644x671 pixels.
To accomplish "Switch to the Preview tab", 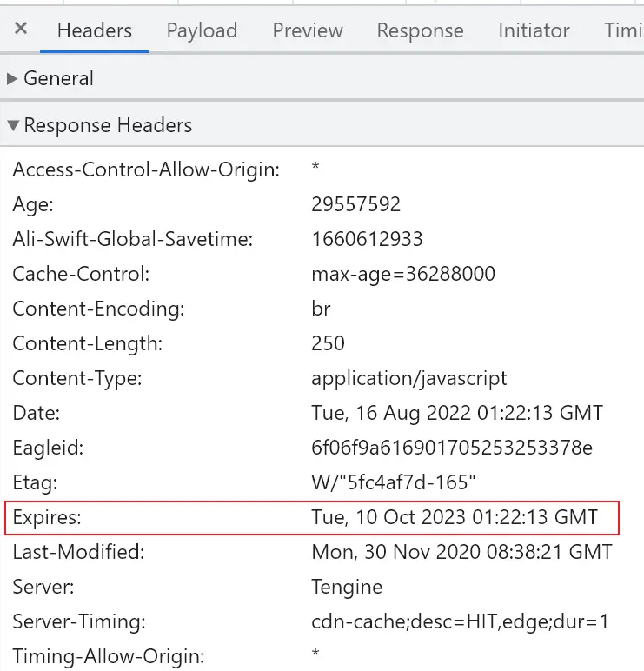I will click(x=307, y=30).
